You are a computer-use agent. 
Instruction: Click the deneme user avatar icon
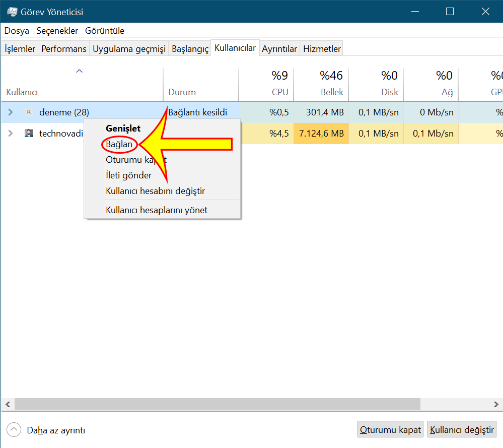(x=29, y=112)
